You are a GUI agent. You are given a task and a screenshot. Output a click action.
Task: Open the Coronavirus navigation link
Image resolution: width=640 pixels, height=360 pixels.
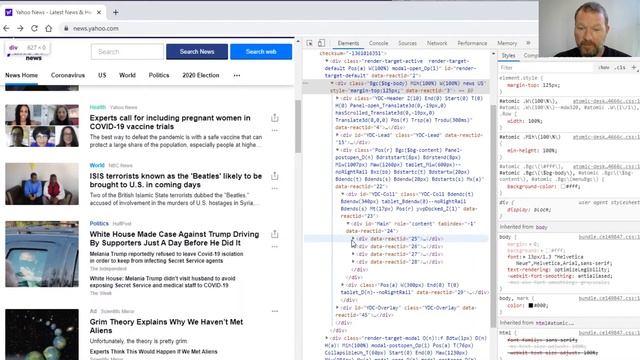point(68,76)
